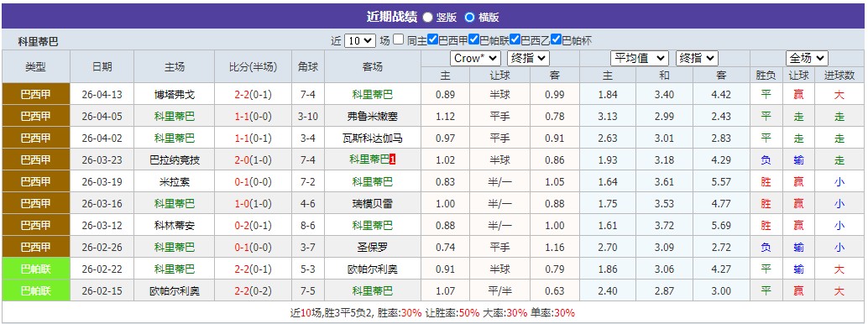Screen dimensions: 868x324
Task: Uncheck the 巴帕杯 league checkbox
Action: pyautogui.click(x=557, y=40)
